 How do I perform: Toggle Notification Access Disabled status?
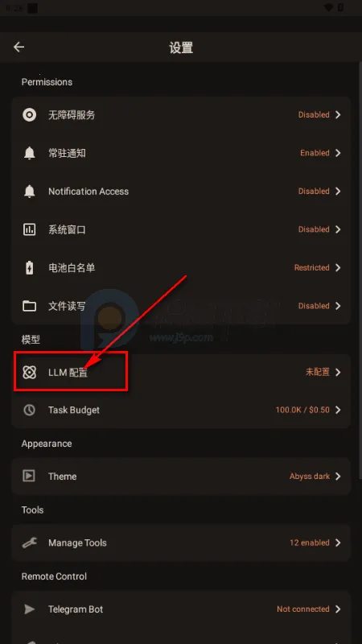tap(314, 192)
